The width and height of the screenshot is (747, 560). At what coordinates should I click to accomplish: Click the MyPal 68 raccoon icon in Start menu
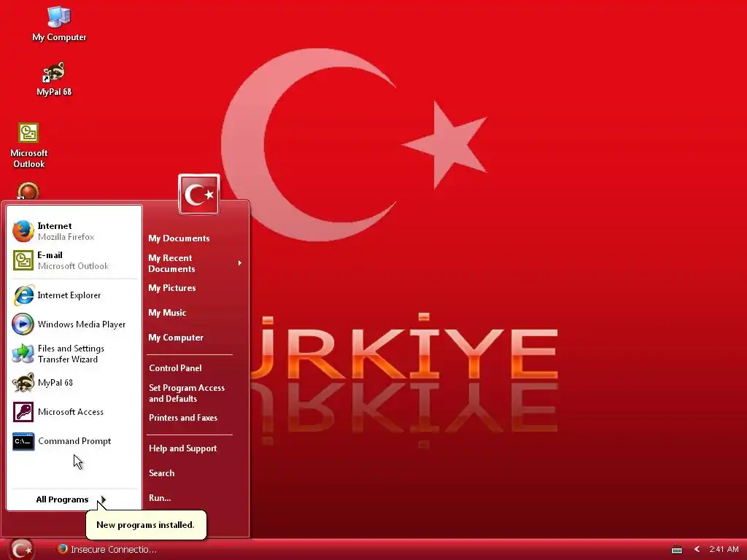coord(23,383)
